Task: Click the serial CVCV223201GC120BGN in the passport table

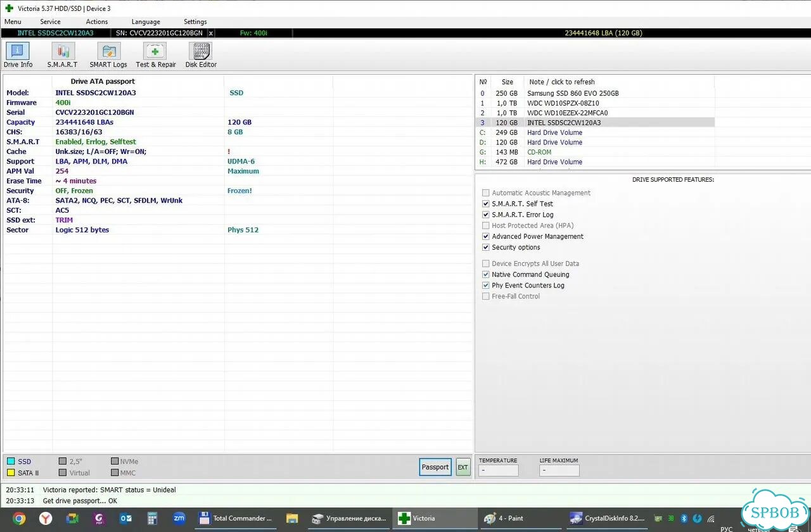Action: (94, 112)
